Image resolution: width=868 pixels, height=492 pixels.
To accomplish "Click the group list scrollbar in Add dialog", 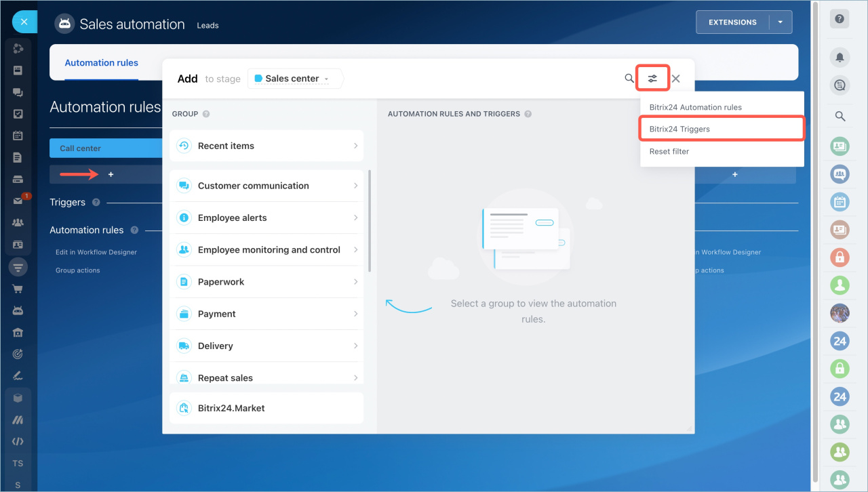I will pos(370,221).
